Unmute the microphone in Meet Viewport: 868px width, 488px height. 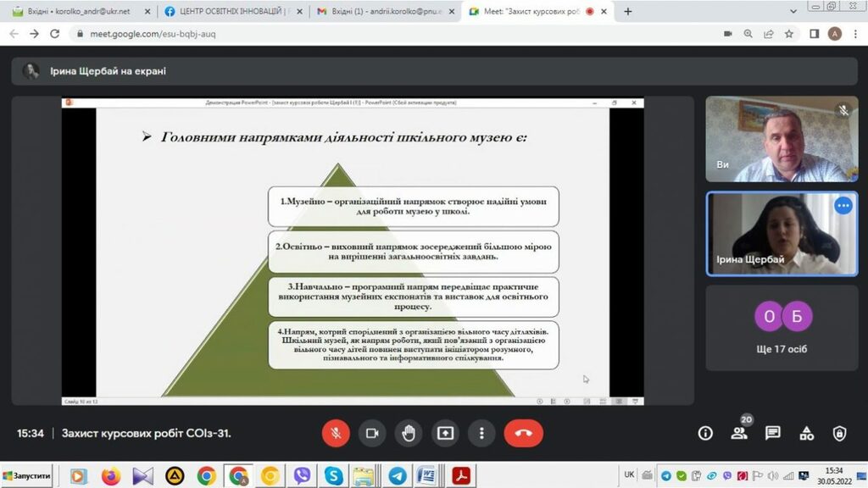tap(336, 433)
